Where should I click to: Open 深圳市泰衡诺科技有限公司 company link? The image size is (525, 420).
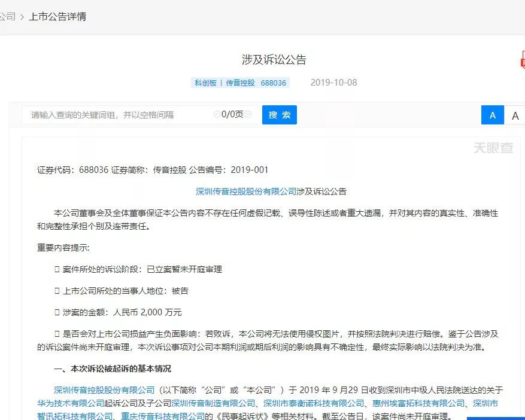[x=314, y=403]
